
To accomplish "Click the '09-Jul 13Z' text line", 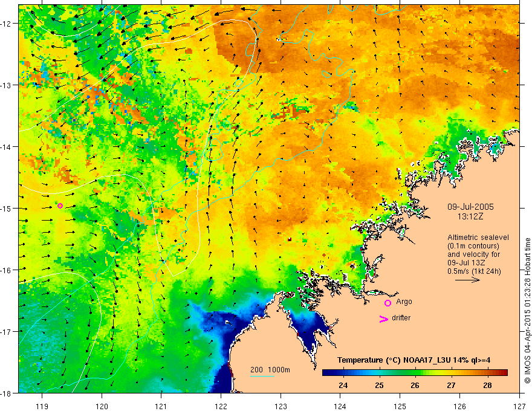I will (x=466, y=263).
